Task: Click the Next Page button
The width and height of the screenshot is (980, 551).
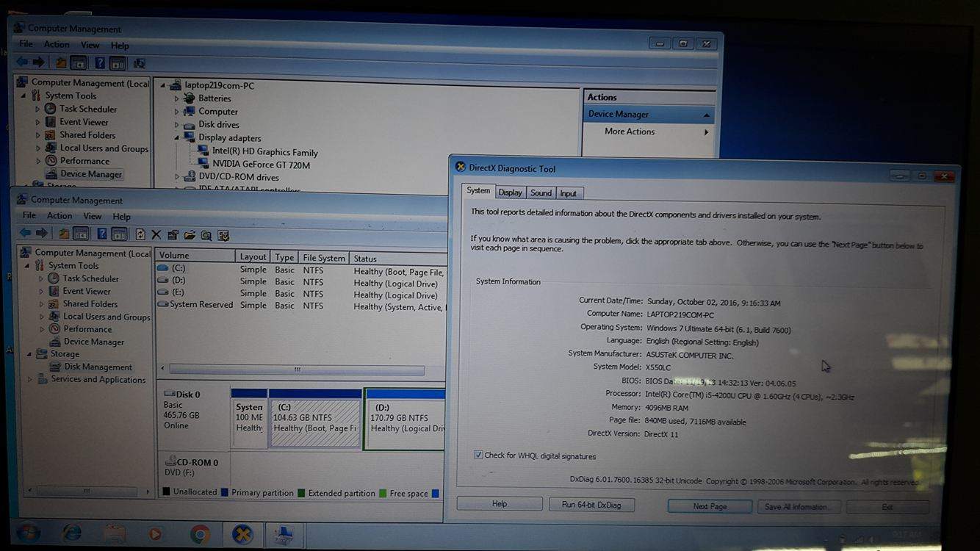Action: 710,506
